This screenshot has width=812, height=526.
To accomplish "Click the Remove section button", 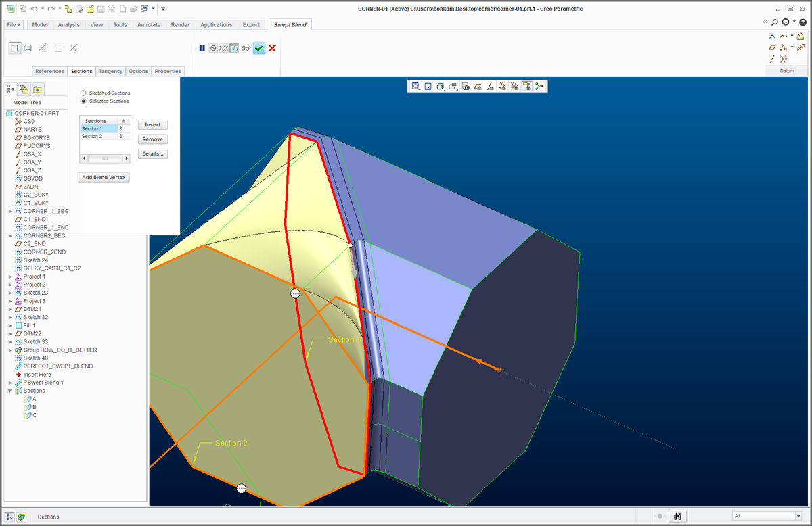I will (x=153, y=139).
